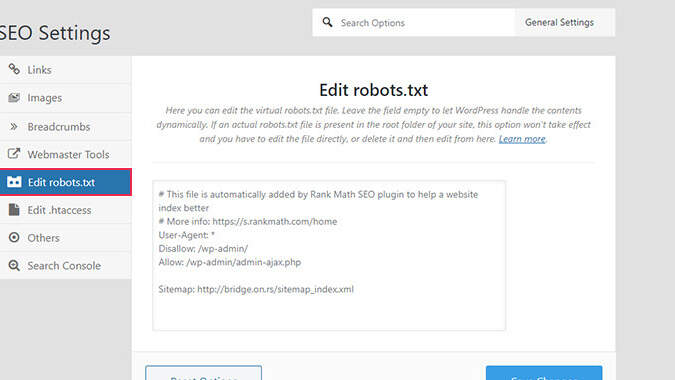Click the search magnifier icon in options bar

[328, 22]
